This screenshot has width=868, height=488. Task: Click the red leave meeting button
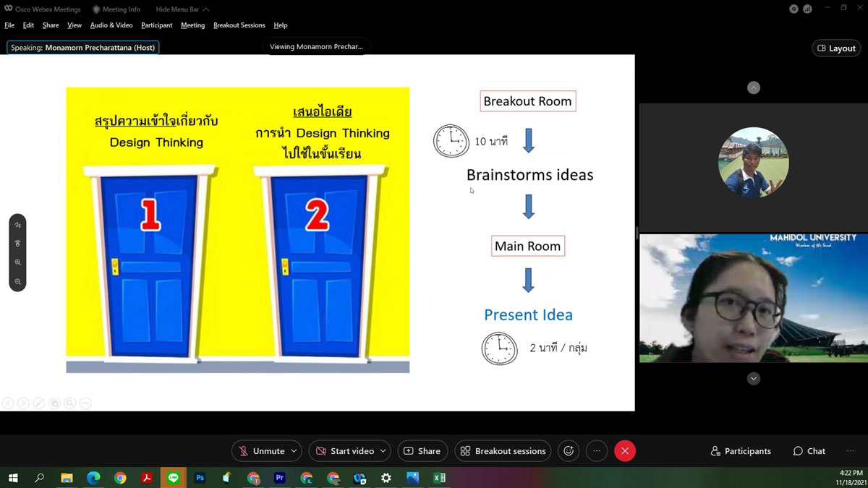coord(624,451)
